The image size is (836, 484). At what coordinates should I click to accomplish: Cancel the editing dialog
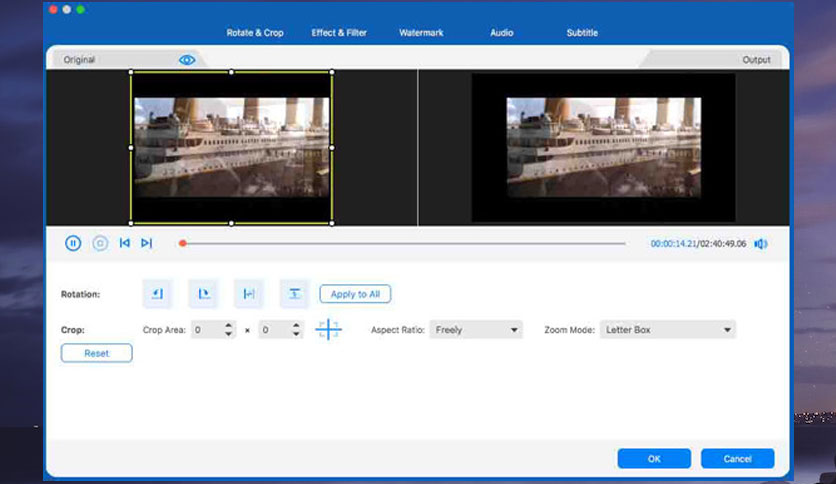737,459
